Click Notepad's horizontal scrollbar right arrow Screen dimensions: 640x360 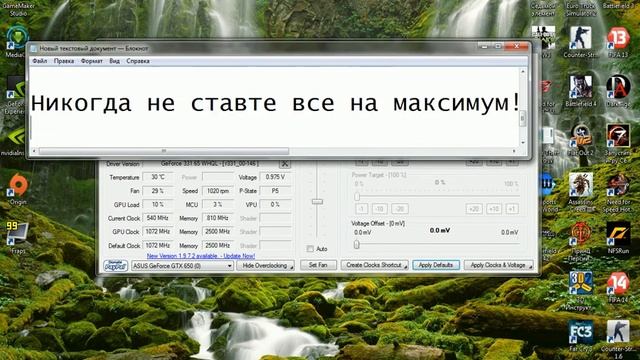(513, 151)
